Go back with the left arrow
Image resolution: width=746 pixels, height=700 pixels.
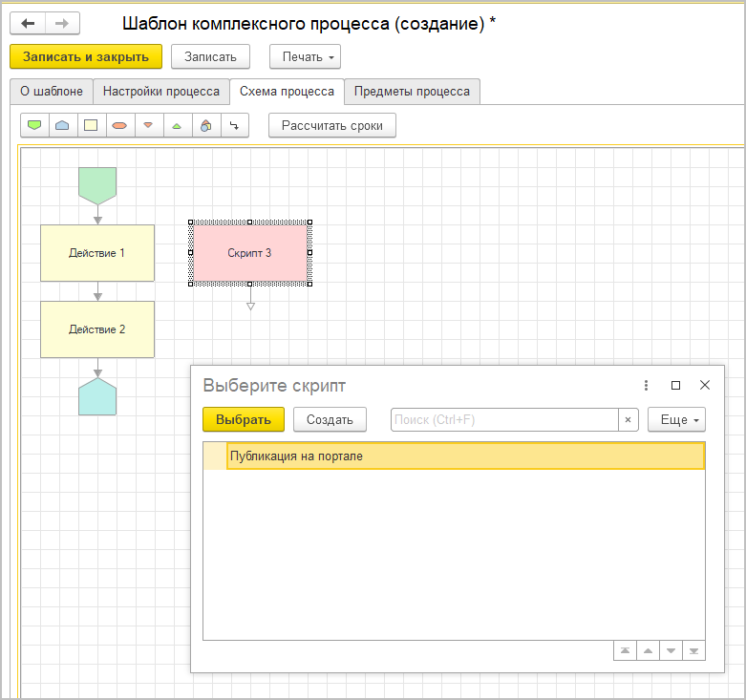(28, 24)
